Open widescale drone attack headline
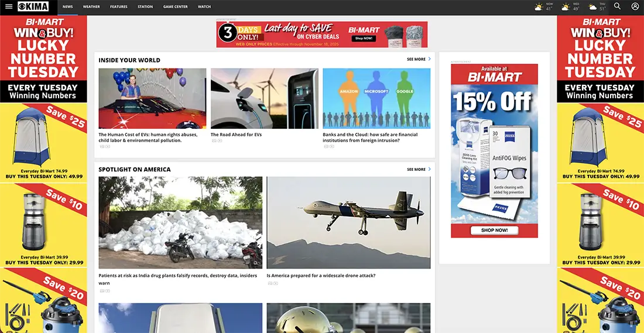Image resolution: width=644 pixels, height=333 pixels. (x=321, y=276)
